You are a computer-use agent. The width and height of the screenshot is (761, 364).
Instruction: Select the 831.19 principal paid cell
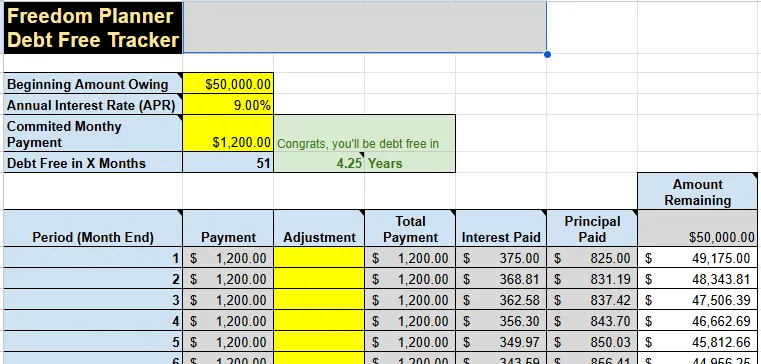592,278
